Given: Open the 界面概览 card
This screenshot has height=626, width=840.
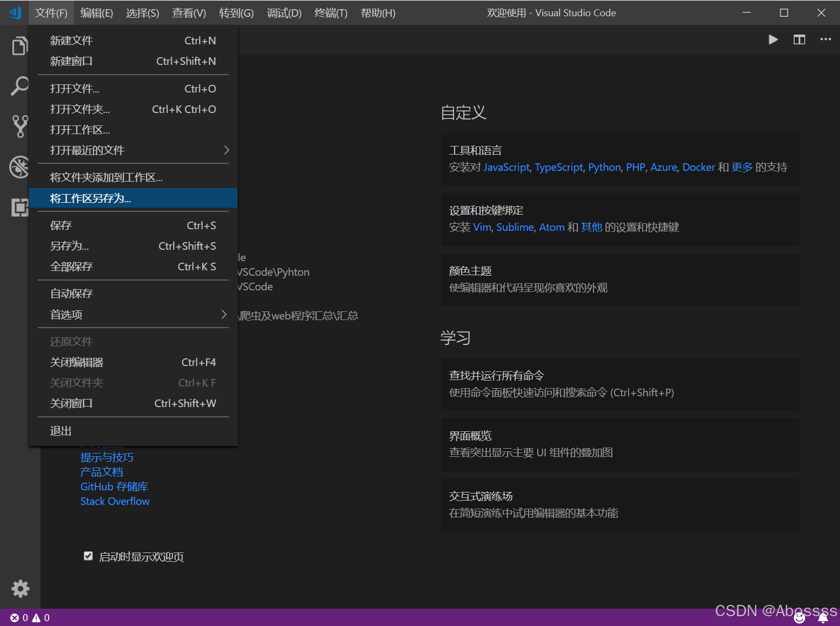Looking at the screenshot, I should coord(620,444).
